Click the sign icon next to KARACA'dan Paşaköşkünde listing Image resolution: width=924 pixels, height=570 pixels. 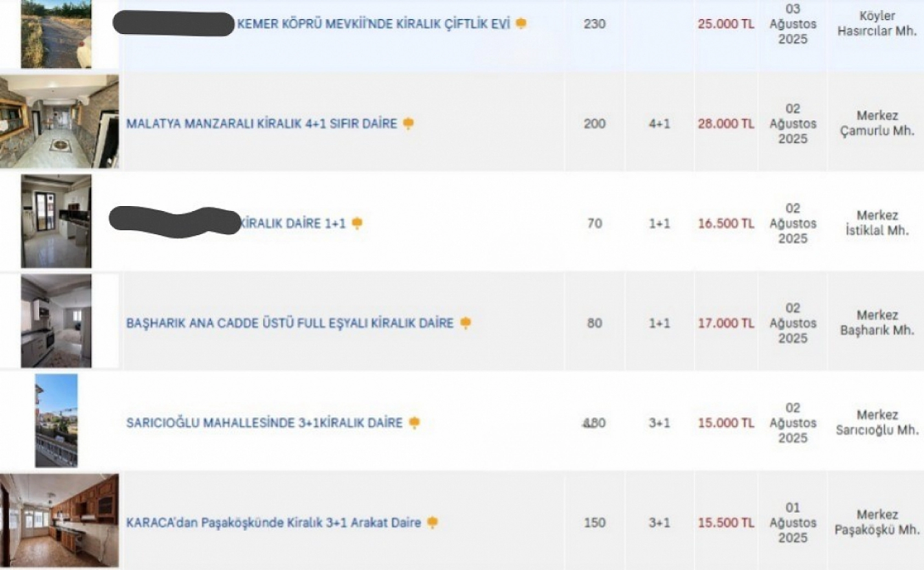[434, 521]
